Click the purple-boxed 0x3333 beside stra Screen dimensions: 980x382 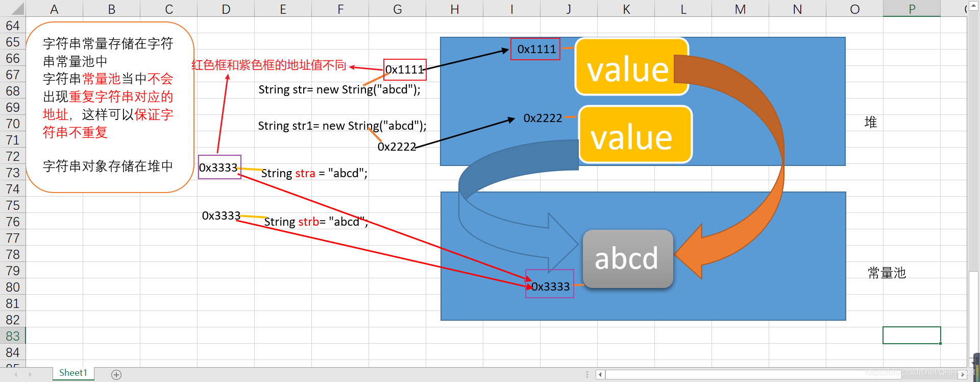pyautogui.click(x=219, y=167)
